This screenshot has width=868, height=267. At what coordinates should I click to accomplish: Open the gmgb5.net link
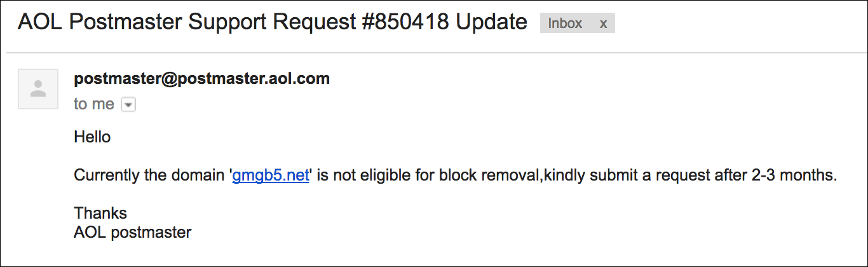pos(271,175)
